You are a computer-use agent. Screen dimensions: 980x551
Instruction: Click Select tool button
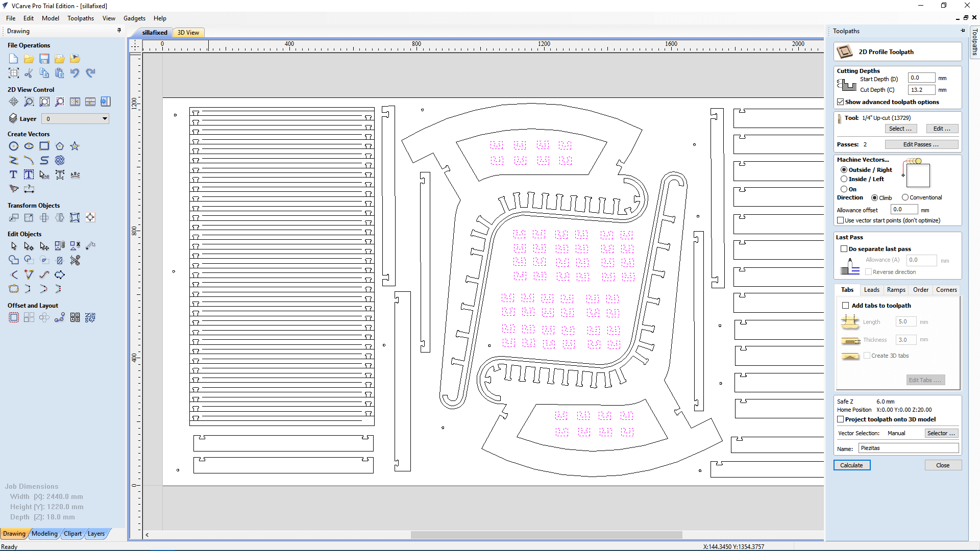tap(900, 129)
